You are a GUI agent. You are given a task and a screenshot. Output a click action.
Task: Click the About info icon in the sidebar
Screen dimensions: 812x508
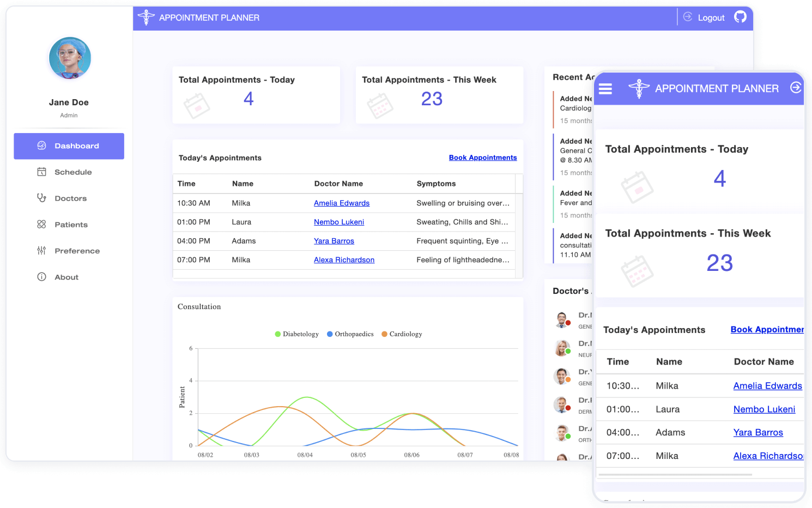[x=41, y=276]
